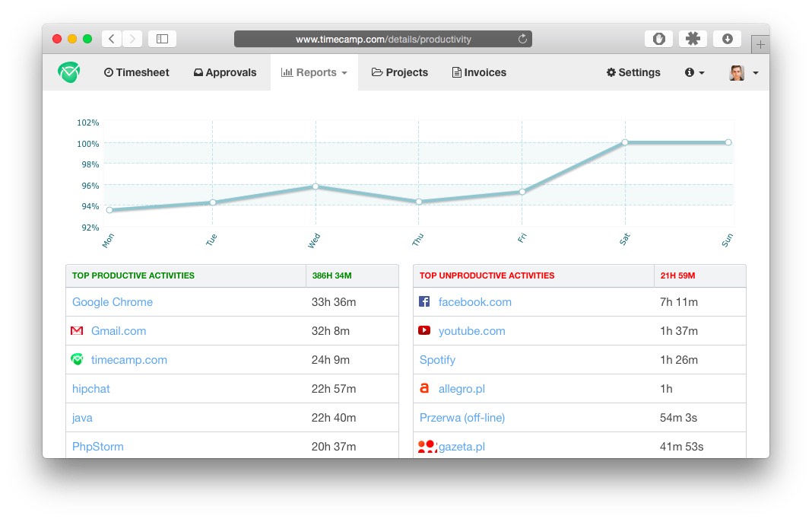Open the Projects tab
The height and width of the screenshot is (519, 812).
[x=400, y=72]
